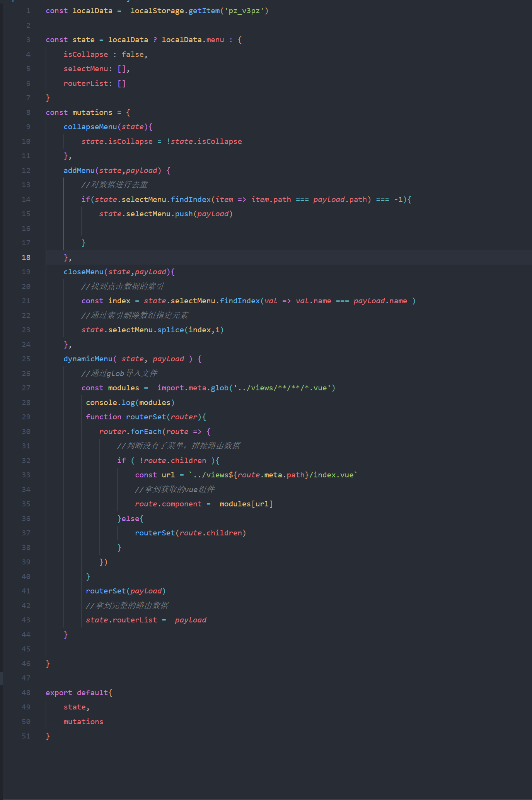Click 'function routerSet' on line 29
The image size is (532, 800).
point(126,417)
